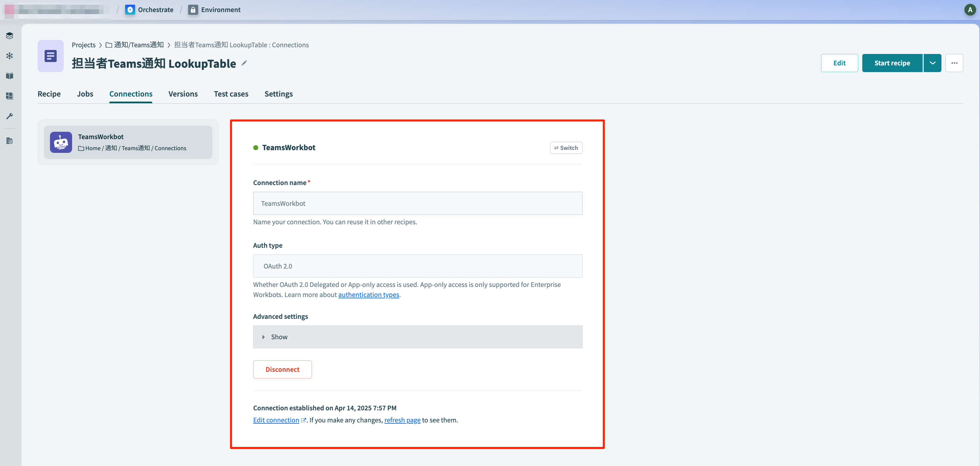Click the bottom sidebar data-table icon
Image resolution: width=980 pixels, height=466 pixels.
[x=9, y=141]
